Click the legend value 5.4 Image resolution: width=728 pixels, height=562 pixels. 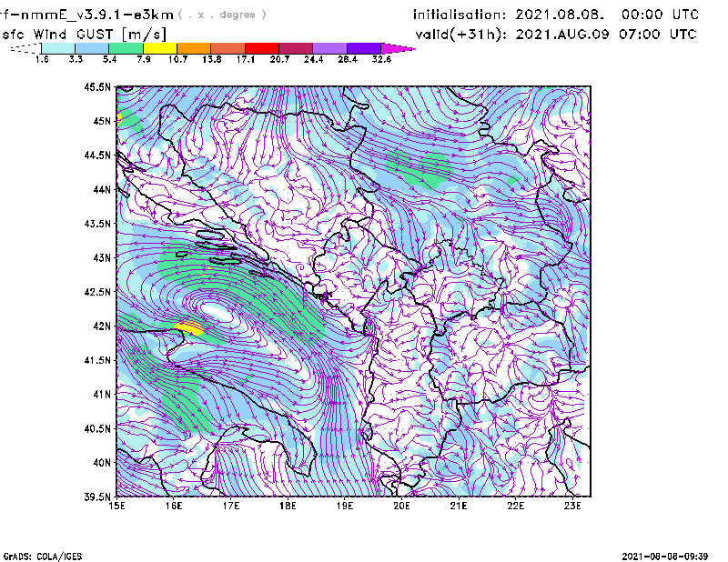[109, 59]
